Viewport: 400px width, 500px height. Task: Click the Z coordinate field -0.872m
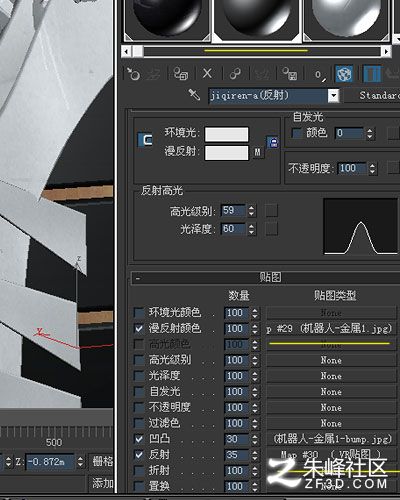[x=50, y=462]
